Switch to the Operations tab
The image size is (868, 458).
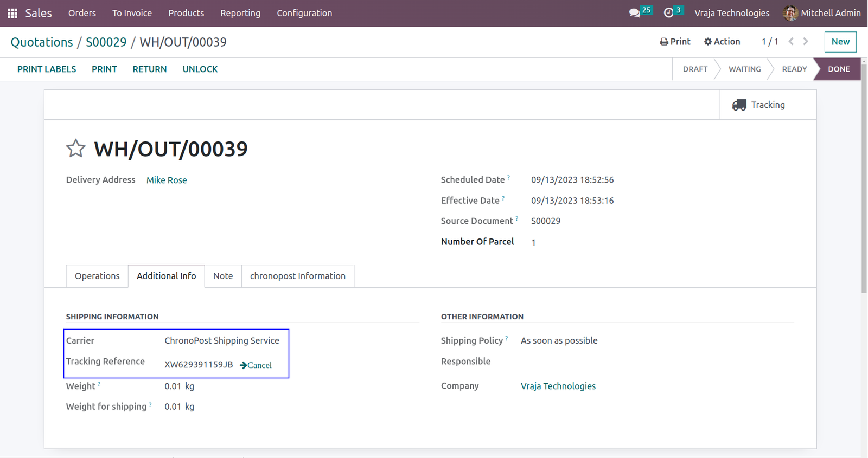click(97, 276)
